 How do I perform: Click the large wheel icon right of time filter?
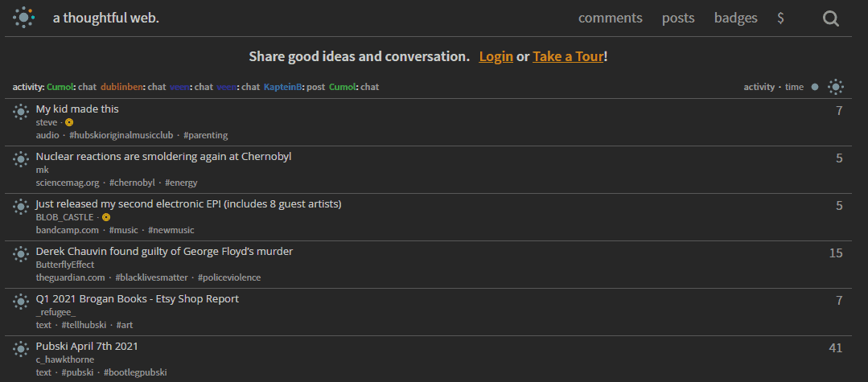[835, 87]
